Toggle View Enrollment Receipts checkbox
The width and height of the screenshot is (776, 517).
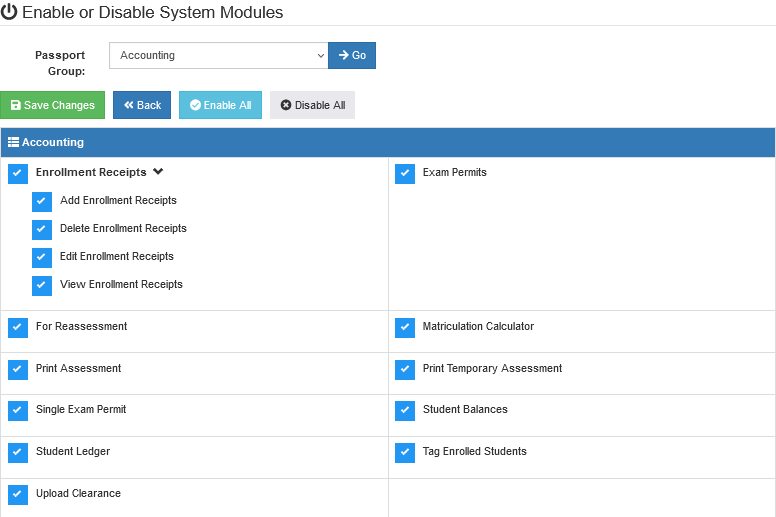pyautogui.click(x=42, y=285)
